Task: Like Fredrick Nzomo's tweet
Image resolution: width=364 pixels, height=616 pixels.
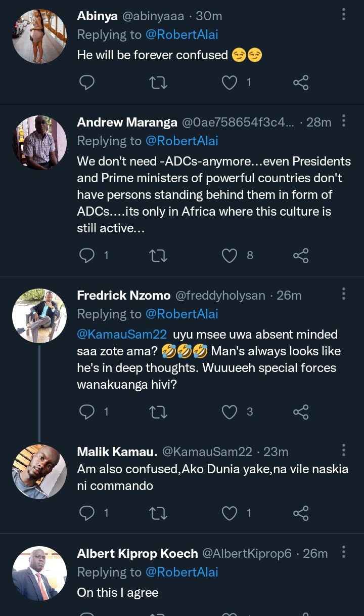Action: pyautogui.click(x=230, y=412)
